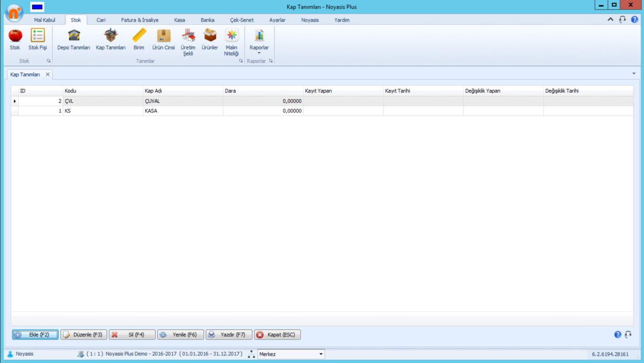This screenshot has width=644, height=363.
Task: Click the row indicator arrow of ÇVL row
Action: tap(15, 101)
